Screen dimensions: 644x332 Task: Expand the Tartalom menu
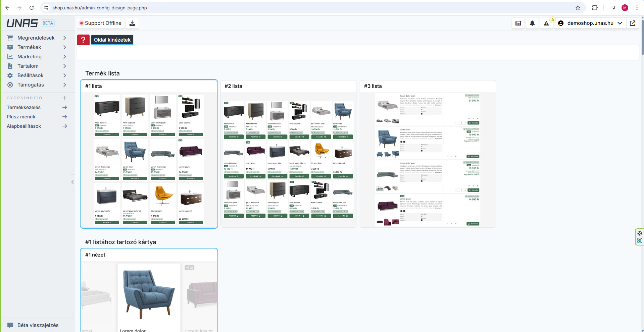[x=37, y=66]
